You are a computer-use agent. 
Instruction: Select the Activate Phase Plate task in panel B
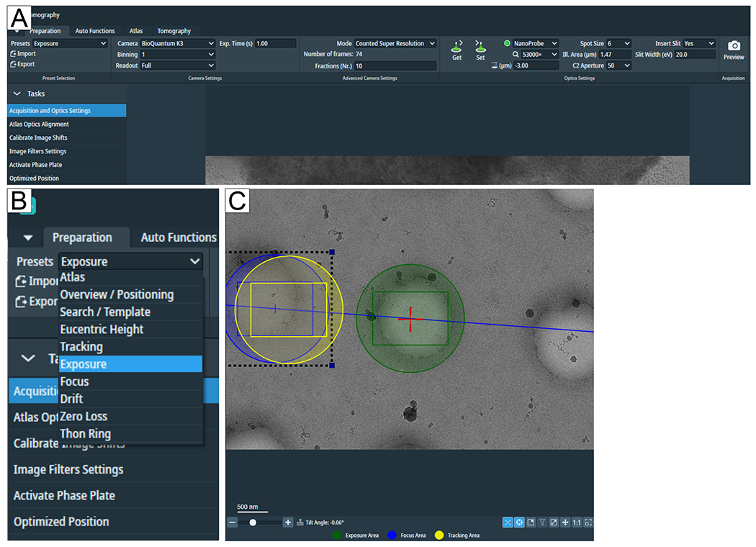pyautogui.click(x=64, y=495)
